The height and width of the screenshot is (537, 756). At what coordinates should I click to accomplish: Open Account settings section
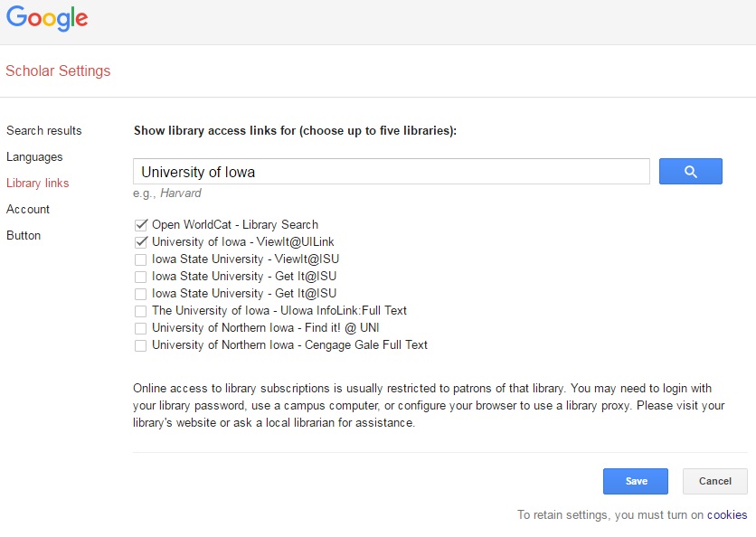[x=28, y=210]
